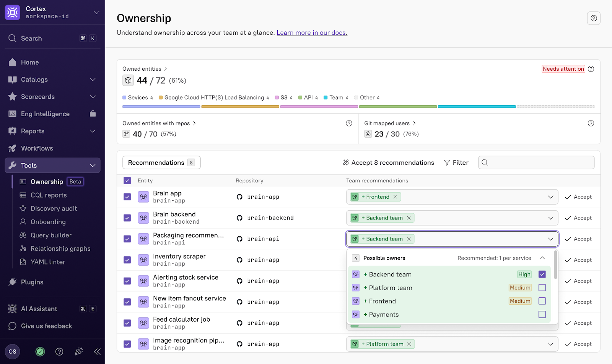
Task: Click Accept 8 recommendations button
Action: (x=388, y=163)
